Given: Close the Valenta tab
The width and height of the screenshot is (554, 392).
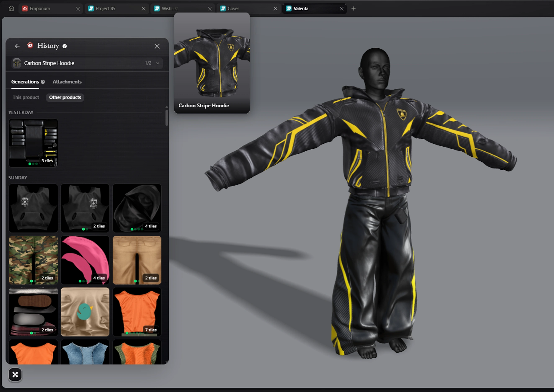Looking at the screenshot, I should click(x=342, y=9).
